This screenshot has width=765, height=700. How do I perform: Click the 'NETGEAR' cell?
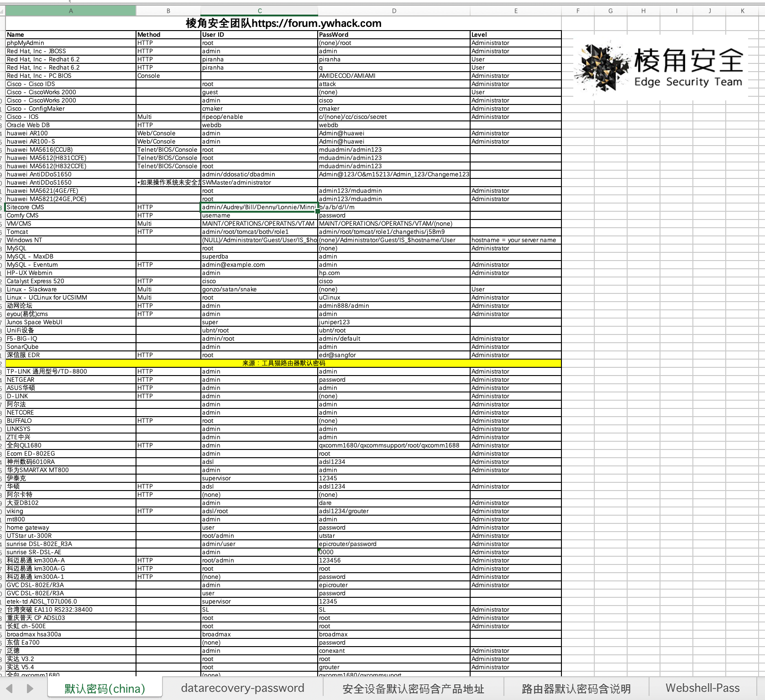pos(71,380)
